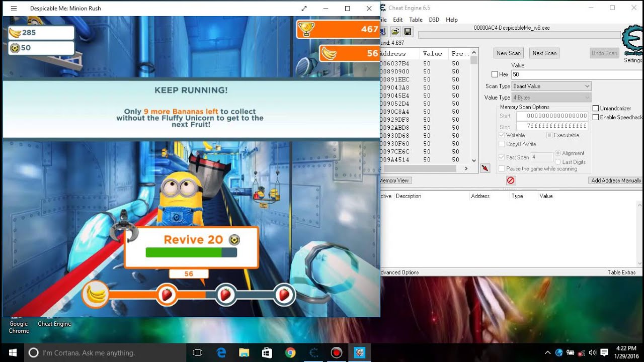Click the third strawberry milestone icon
This screenshot has width=644, height=362.
pos(284,294)
